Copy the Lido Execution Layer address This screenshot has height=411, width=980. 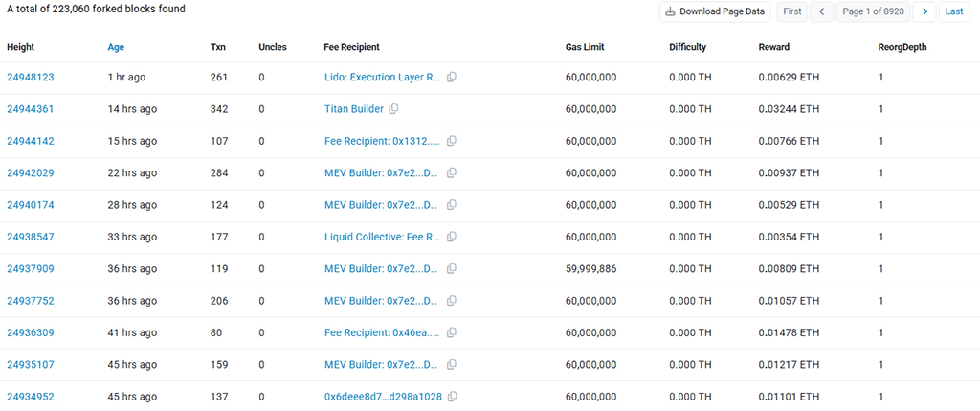click(452, 78)
